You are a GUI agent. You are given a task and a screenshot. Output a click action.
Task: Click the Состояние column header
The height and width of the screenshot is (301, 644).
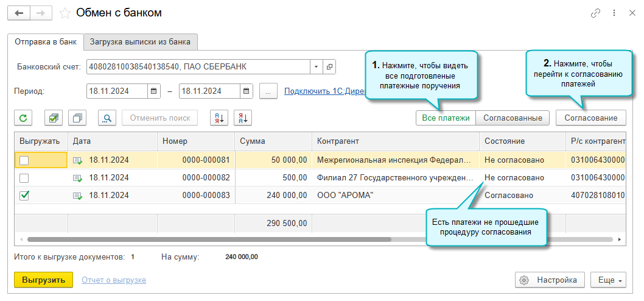pyautogui.click(x=522, y=141)
